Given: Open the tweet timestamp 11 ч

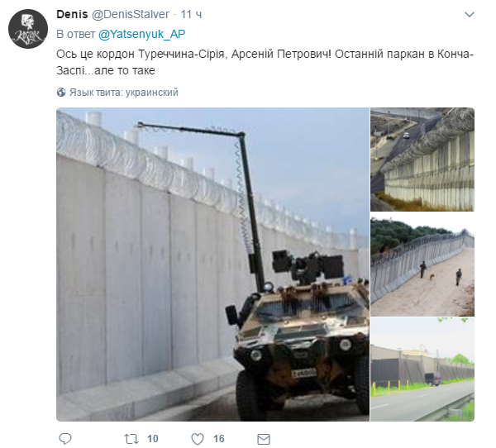Looking at the screenshot, I should [191, 14].
